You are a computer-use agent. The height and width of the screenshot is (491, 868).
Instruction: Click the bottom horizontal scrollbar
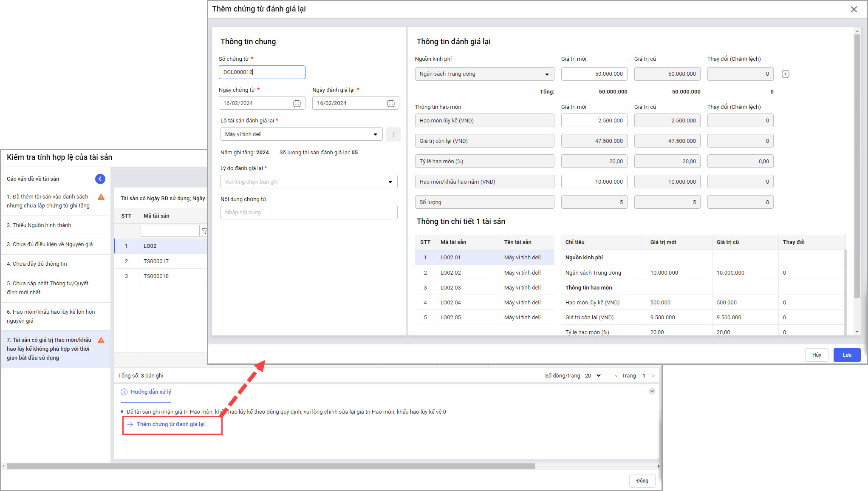(271, 466)
